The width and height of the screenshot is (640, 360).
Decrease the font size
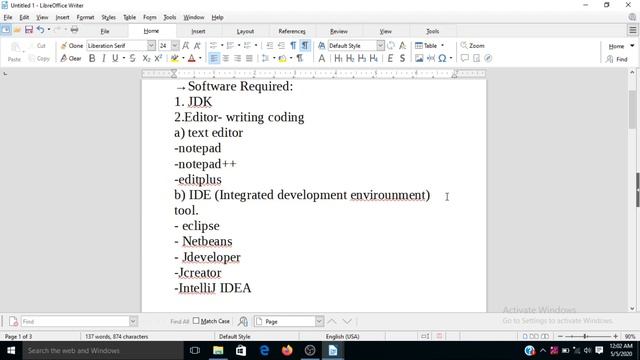point(197,46)
